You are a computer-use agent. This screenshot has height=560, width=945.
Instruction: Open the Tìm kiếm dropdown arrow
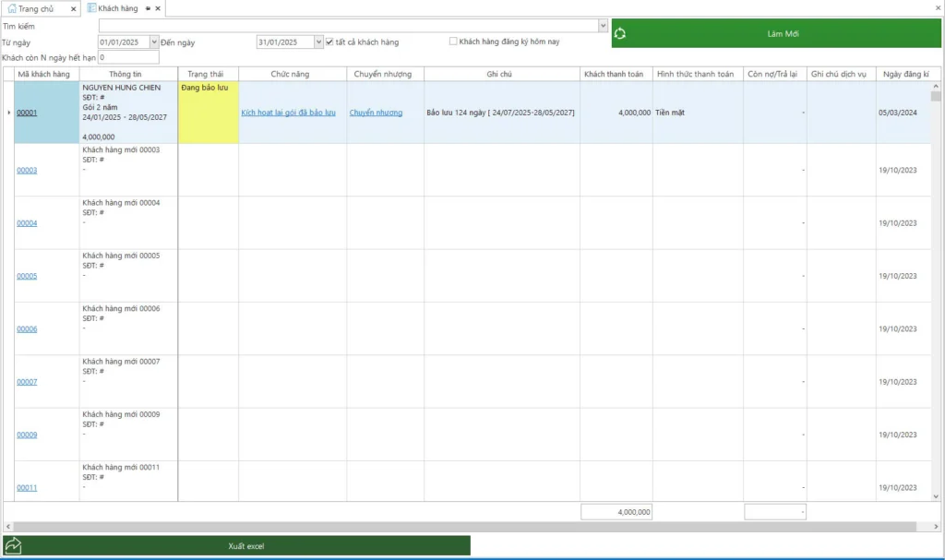pos(603,25)
